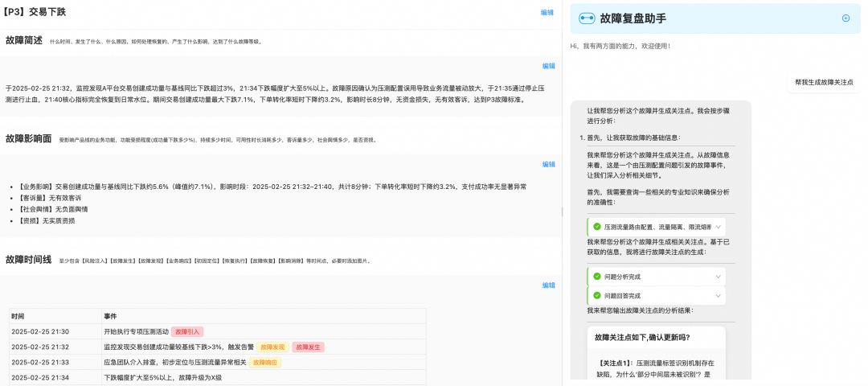Select the 2025-02-25 21:34 timeline row
Viewport: 868px width, 386px height.
(217, 377)
